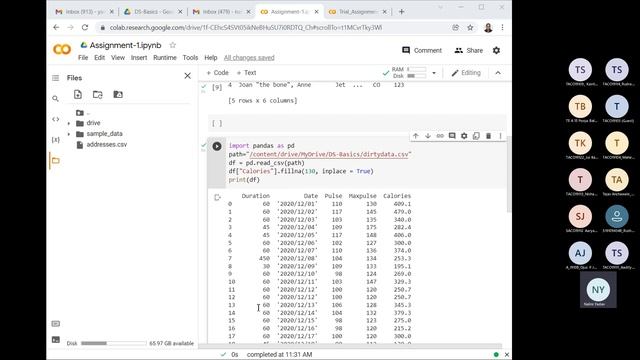Viewport: 640px width, 360px height.
Task: Open the Help menu
Action: coord(211,58)
